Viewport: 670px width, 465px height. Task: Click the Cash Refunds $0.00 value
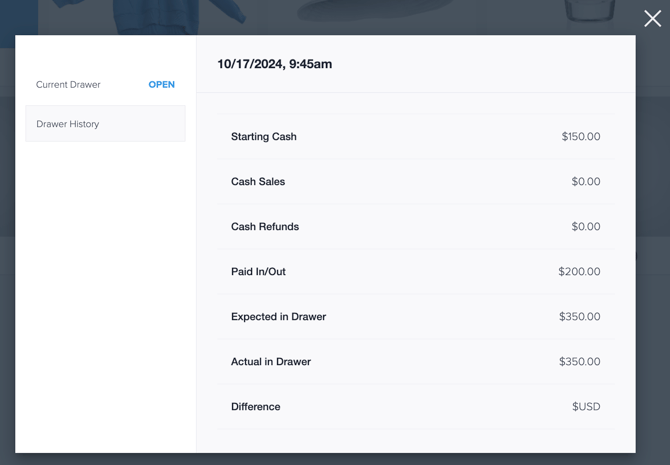coord(586,227)
